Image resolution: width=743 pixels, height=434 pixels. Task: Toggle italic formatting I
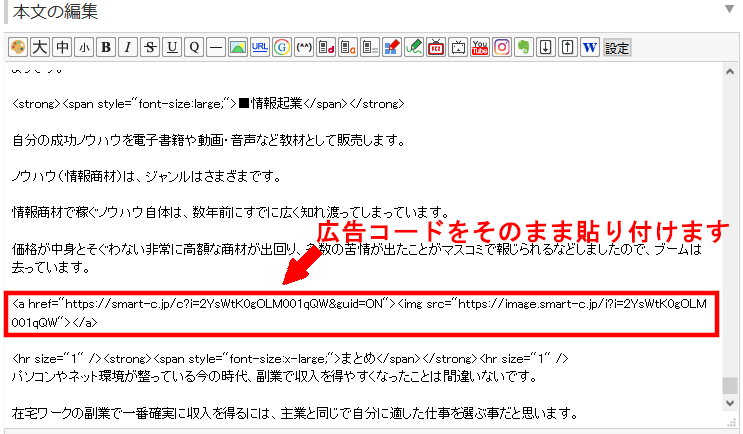[x=128, y=47]
